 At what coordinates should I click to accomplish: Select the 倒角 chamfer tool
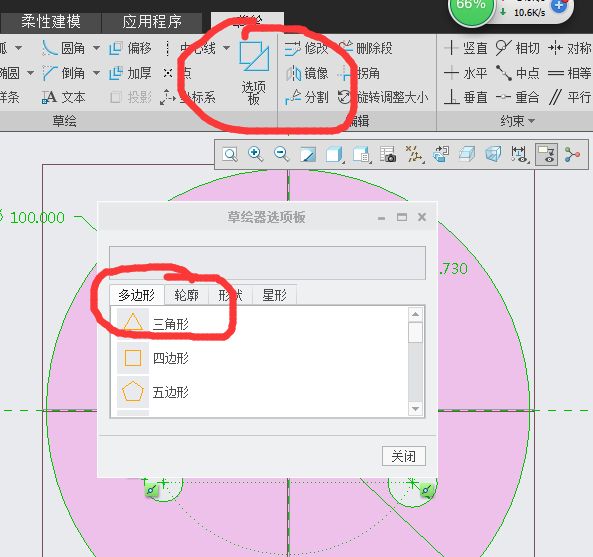click(x=64, y=73)
